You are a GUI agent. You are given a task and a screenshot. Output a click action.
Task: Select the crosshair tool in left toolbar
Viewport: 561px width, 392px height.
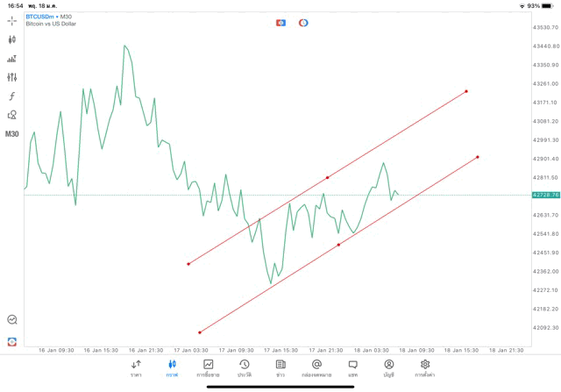(12, 20)
